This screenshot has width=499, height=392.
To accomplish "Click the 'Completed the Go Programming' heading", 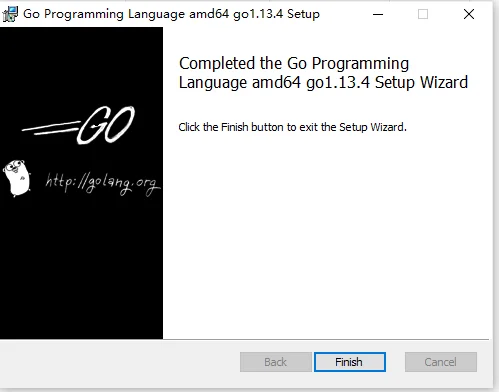I will pos(294,63).
